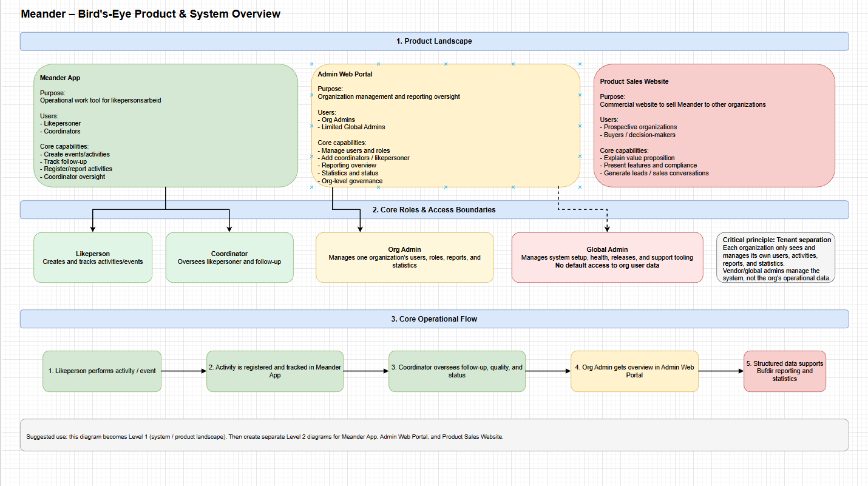The height and width of the screenshot is (486, 868).
Task: Click the "Critical principle: Tenant separation" note
Action: tap(777, 257)
